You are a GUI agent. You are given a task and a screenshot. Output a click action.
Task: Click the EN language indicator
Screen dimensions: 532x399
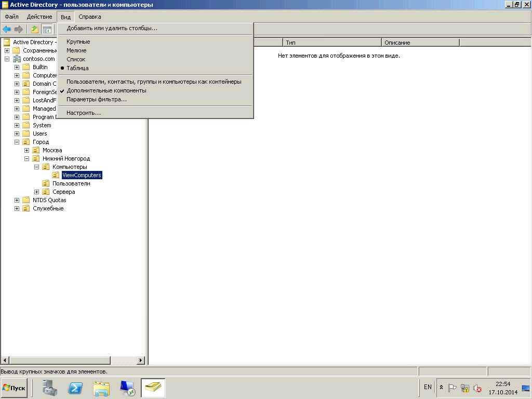coord(428,387)
